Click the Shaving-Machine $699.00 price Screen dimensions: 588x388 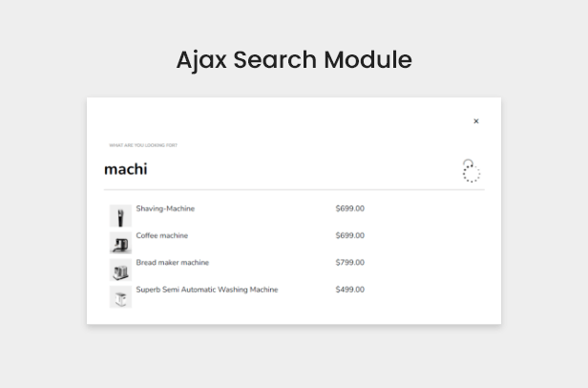point(350,208)
